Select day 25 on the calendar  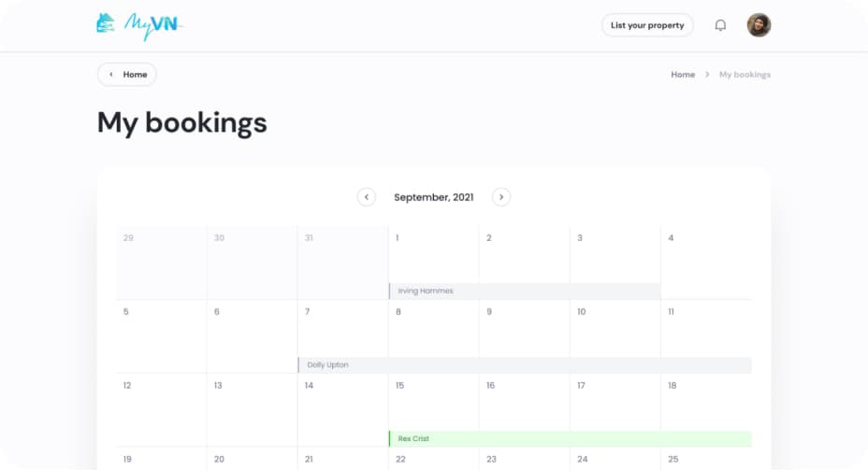[x=706, y=459]
